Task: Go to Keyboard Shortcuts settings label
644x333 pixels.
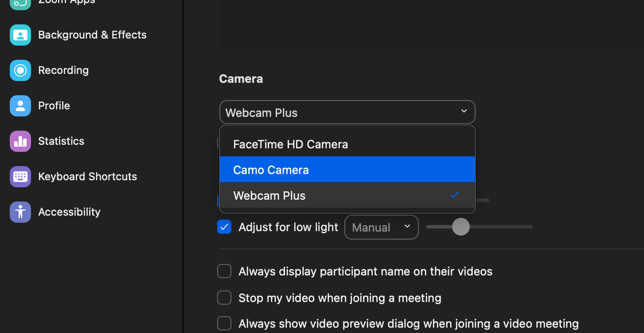Action: (x=88, y=177)
